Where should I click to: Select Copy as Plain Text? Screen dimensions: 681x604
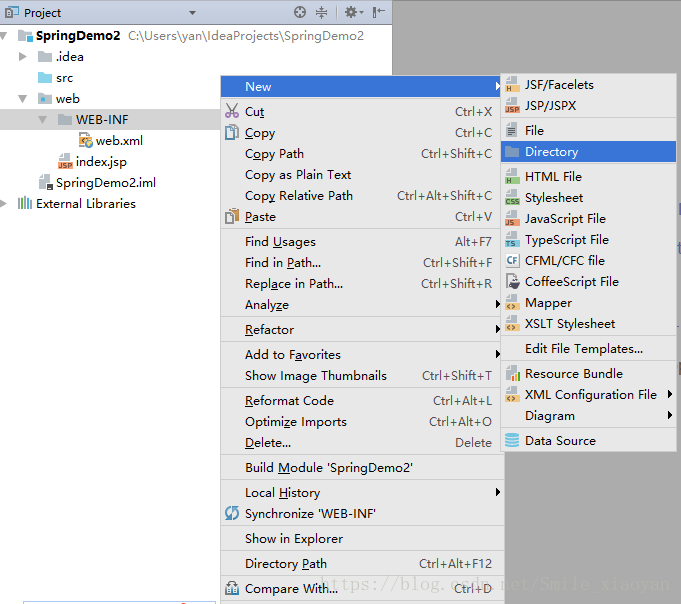[x=363, y=175]
